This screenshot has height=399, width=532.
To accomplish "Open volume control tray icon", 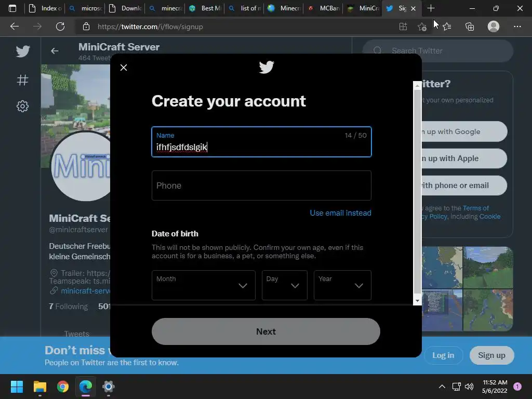I will point(469,387).
